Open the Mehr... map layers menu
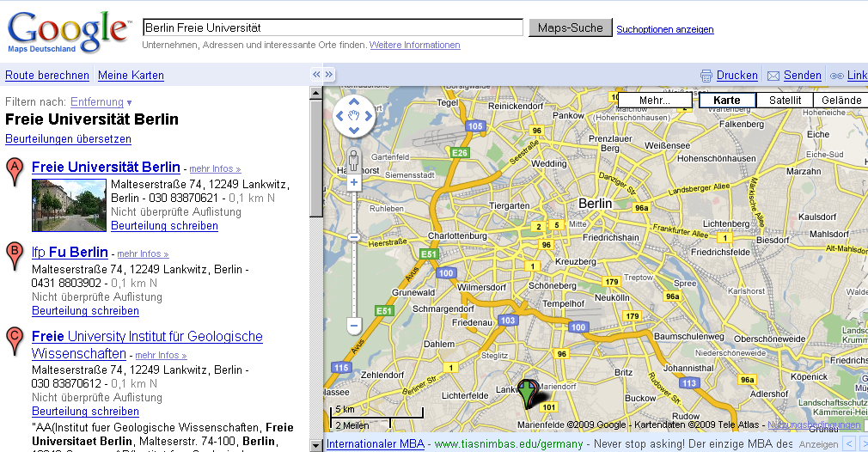 click(x=655, y=101)
